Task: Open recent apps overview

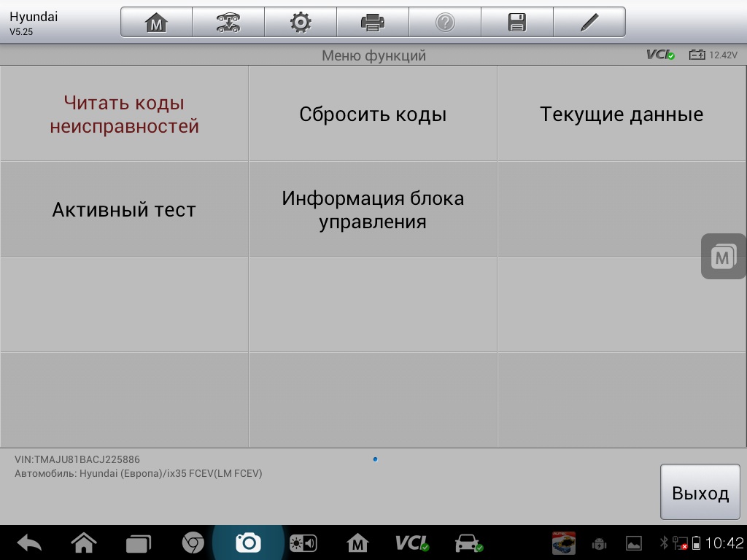Action: tap(138, 543)
